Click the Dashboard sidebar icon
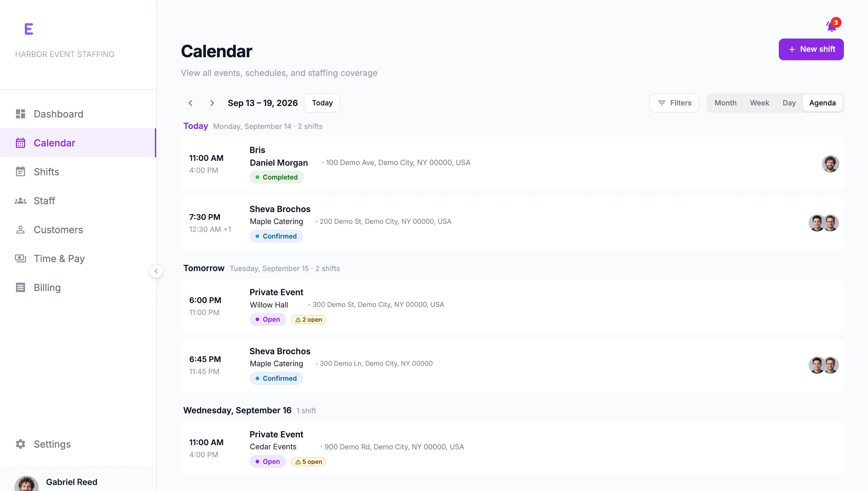868x491 pixels. tap(20, 114)
